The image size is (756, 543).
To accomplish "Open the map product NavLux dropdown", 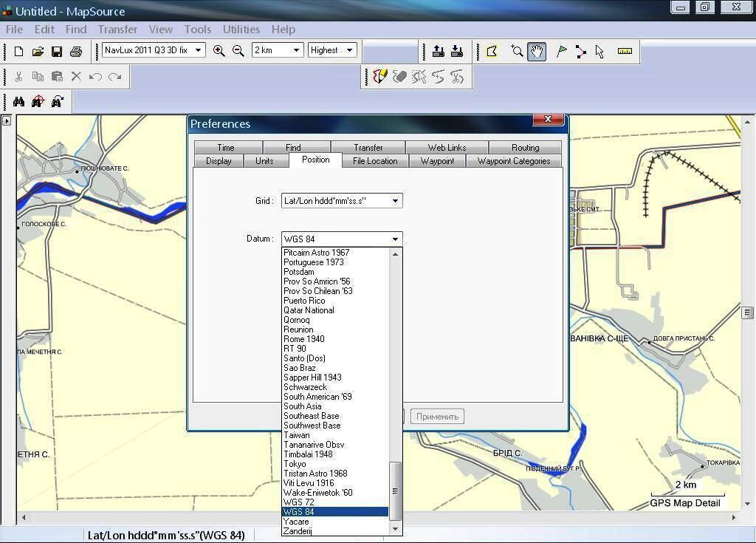I will (199, 50).
